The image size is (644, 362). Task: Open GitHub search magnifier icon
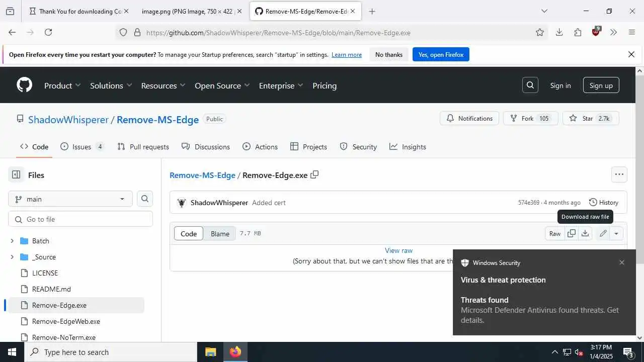(x=530, y=85)
